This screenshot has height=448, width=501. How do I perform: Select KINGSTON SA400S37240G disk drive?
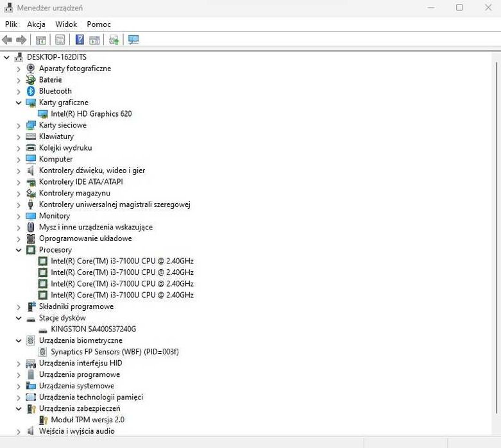[93, 329]
